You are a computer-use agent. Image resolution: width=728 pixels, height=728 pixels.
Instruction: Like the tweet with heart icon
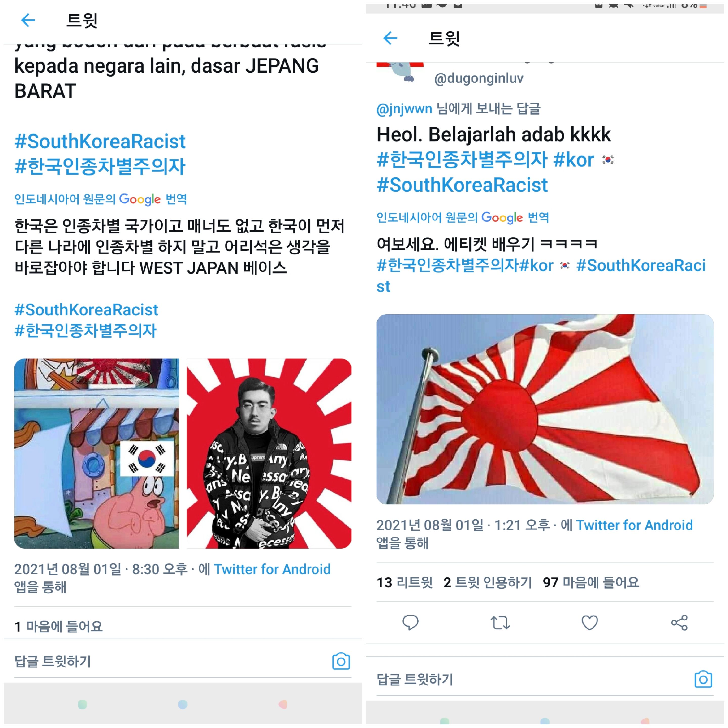tap(590, 623)
